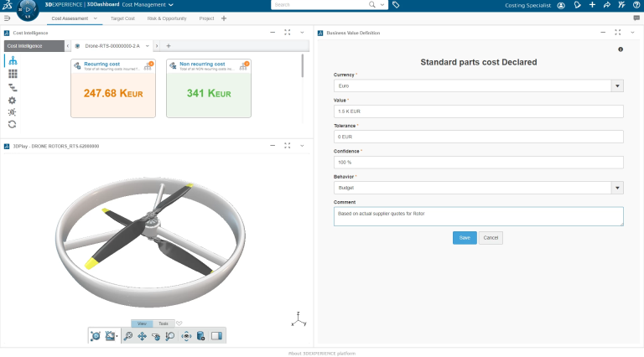Toggle the heart favorite icon beside Tools tab

tap(179, 323)
